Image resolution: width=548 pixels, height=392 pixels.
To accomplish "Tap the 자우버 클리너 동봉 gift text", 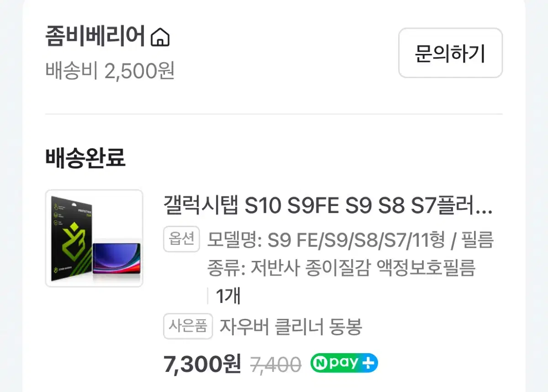I will (x=291, y=327).
